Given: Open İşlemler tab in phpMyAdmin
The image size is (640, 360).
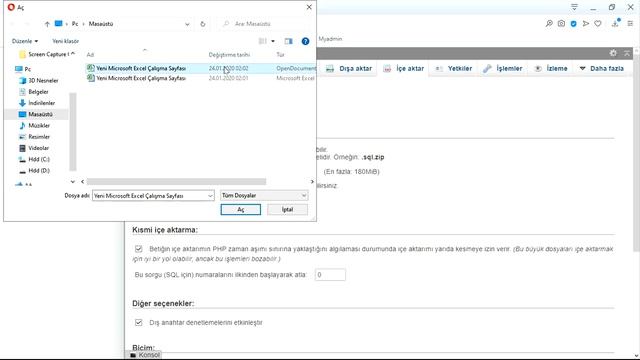Looking at the screenshot, I should (x=502, y=69).
